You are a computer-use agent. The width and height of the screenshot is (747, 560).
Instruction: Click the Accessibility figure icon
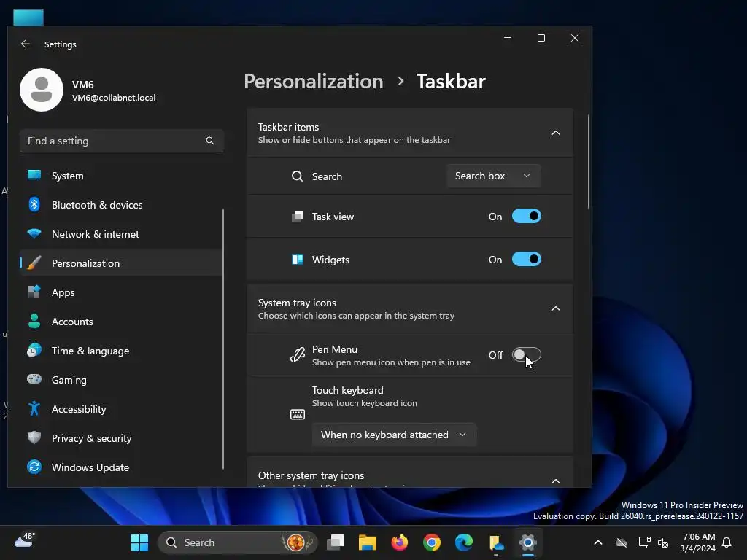pyautogui.click(x=34, y=408)
